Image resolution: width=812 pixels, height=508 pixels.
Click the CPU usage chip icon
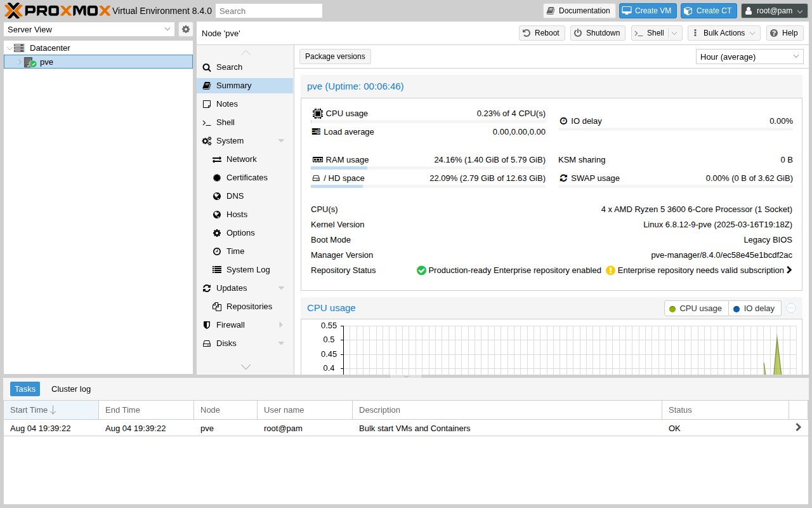[x=318, y=114]
